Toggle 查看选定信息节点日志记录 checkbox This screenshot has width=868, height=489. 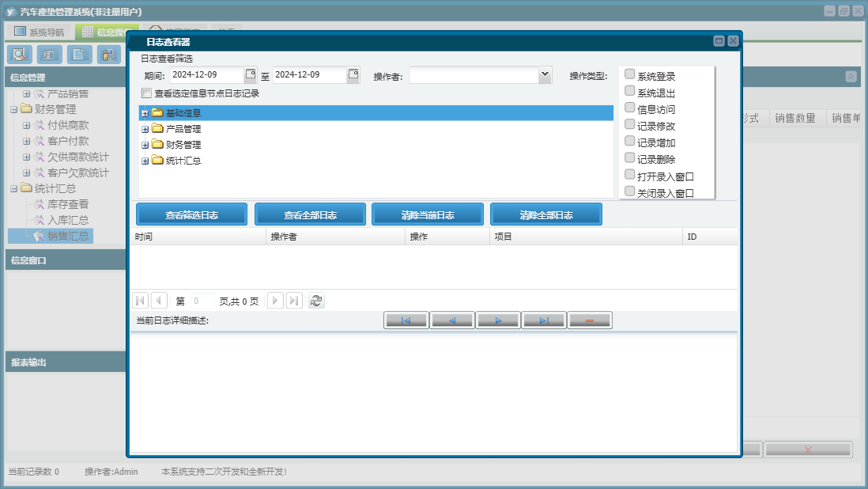tap(147, 93)
